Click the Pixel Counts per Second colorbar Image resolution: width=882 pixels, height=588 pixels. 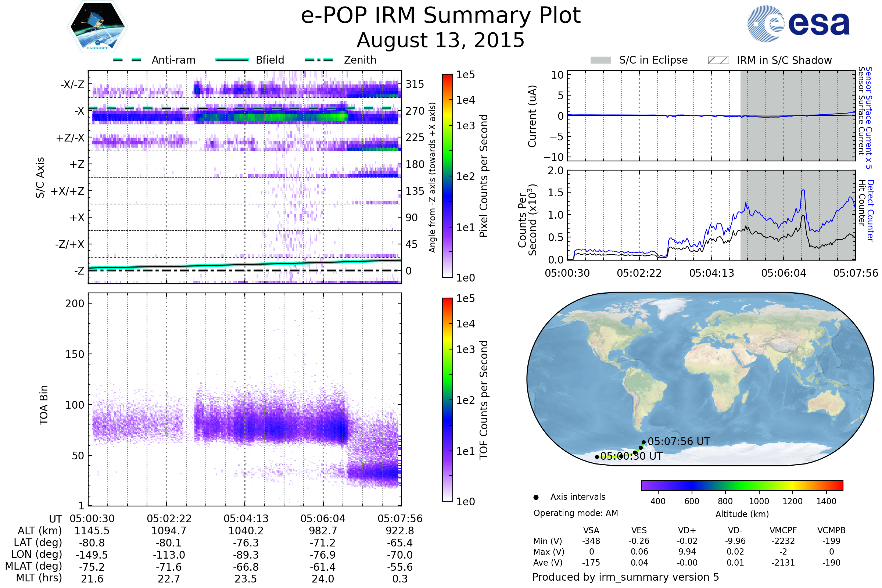click(447, 176)
